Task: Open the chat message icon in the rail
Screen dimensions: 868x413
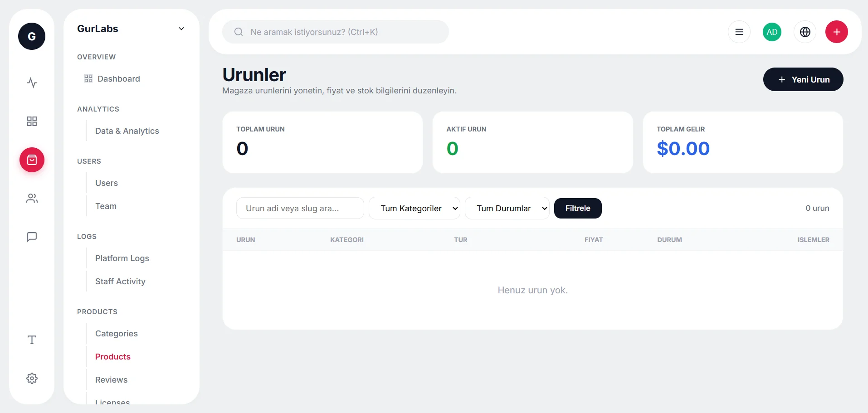Action: [x=32, y=237]
